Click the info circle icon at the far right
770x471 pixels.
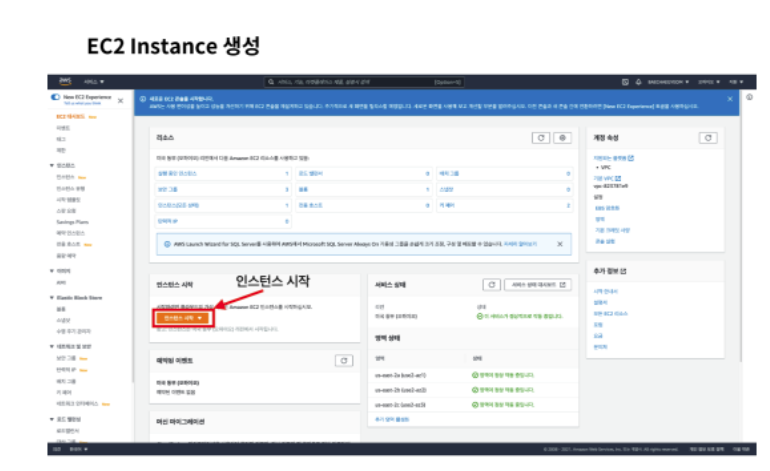click(x=749, y=97)
